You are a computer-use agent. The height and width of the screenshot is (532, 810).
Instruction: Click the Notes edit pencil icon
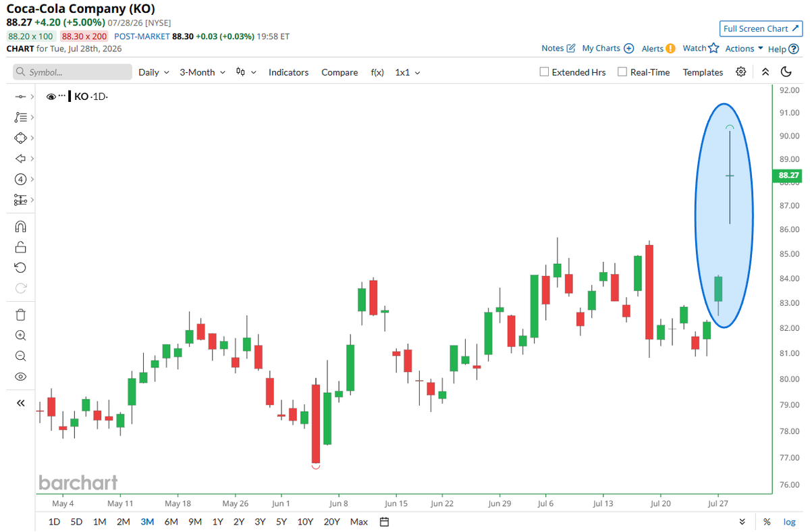[571, 48]
